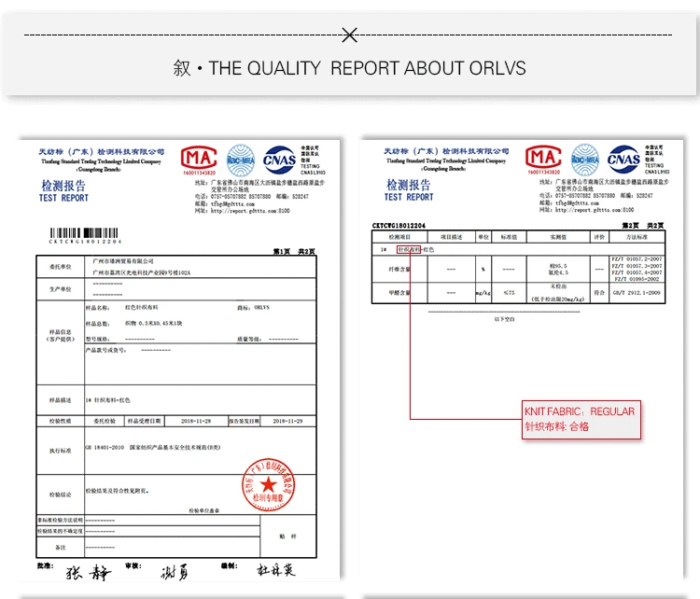Click the middle handwritten signature
The width and height of the screenshot is (700, 599).
175,572
